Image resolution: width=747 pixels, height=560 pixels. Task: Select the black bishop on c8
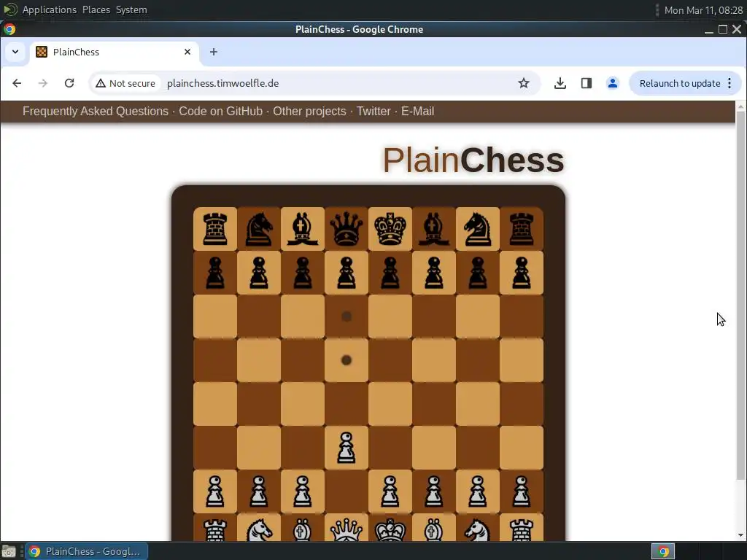[303, 229]
